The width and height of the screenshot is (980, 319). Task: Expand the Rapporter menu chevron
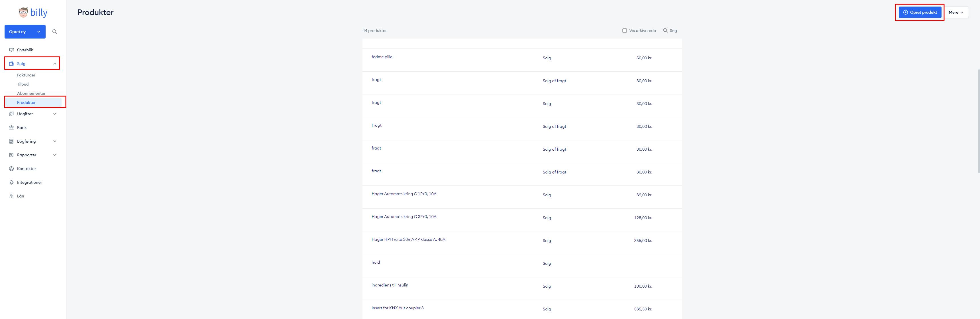[54, 155]
